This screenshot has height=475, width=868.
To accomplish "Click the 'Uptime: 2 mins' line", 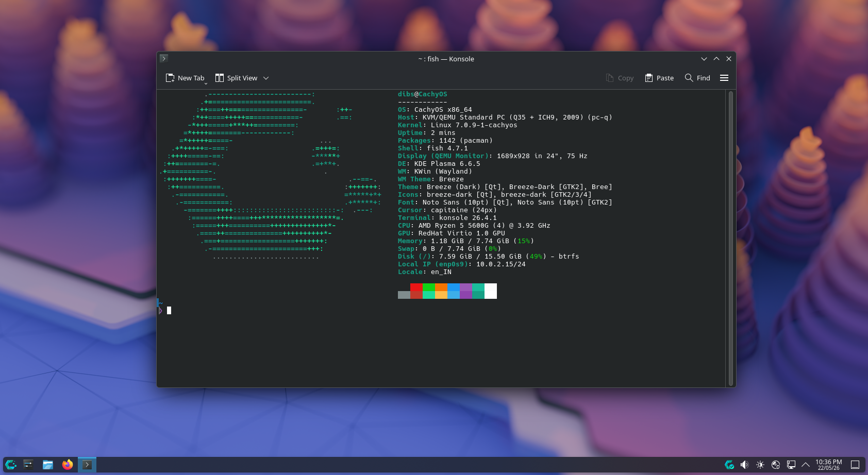I will [x=427, y=133].
